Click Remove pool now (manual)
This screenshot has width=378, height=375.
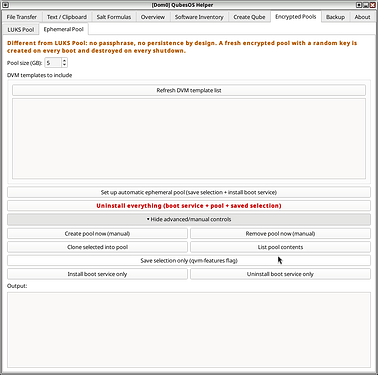280,234
